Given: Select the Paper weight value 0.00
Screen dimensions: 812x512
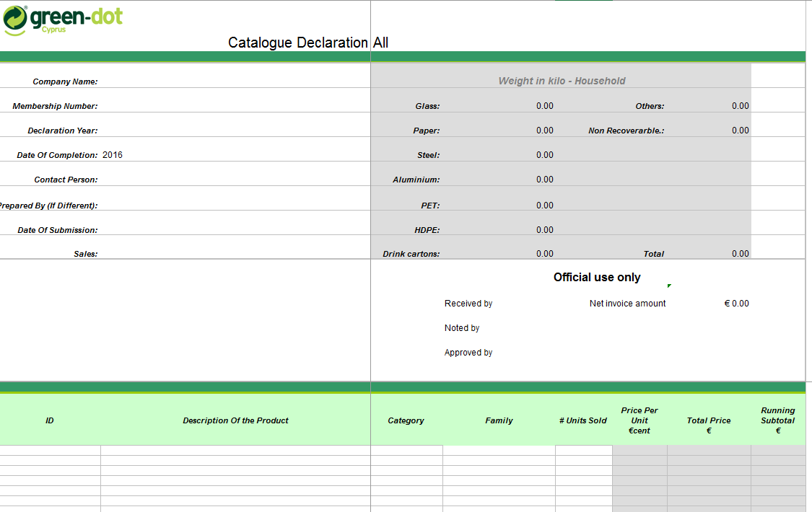Looking at the screenshot, I should pos(545,131).
